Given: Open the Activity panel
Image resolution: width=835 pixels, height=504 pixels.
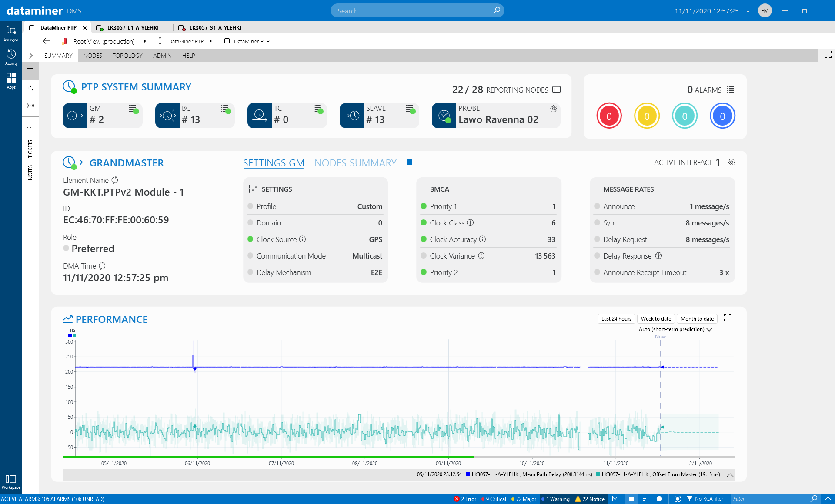Looking at the screenshot, I should 11,56.
